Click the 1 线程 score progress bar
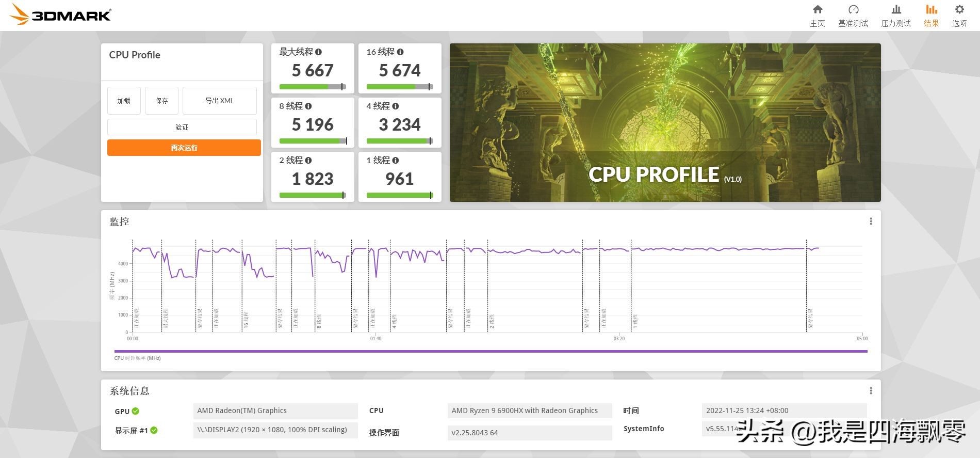Image resolution: width=980 pixels, height=458 pixels. (x=400, y=195)
